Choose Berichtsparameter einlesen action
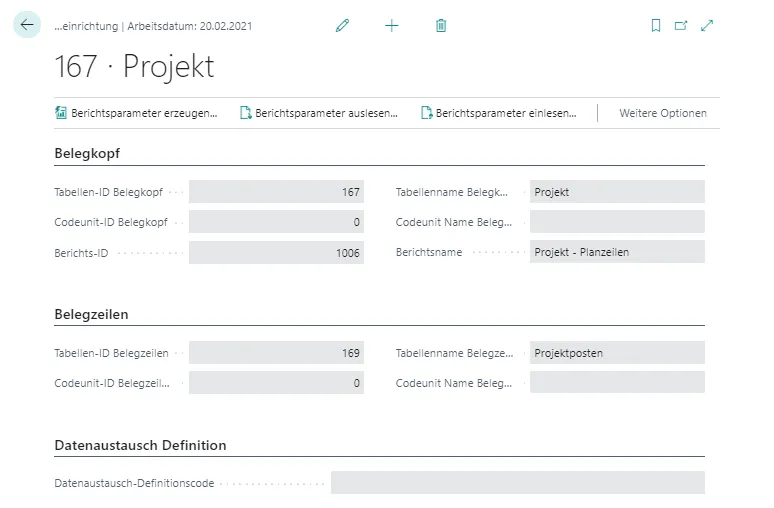The width and height of the screenshot is (774, 508). pos(499,113)
